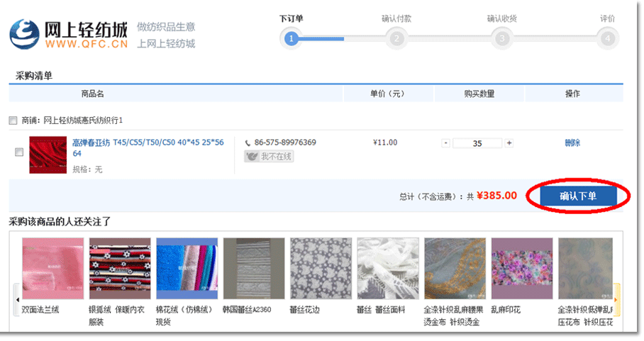This screenshot has width=644, height=341.
Task: Click the quantity input field showing 35
Action: pos(477,143)
